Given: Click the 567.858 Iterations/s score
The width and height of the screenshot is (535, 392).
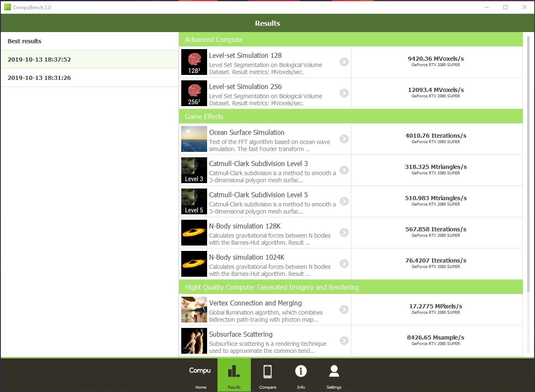Looking at the screenshot, I should [x=436, y=229].
